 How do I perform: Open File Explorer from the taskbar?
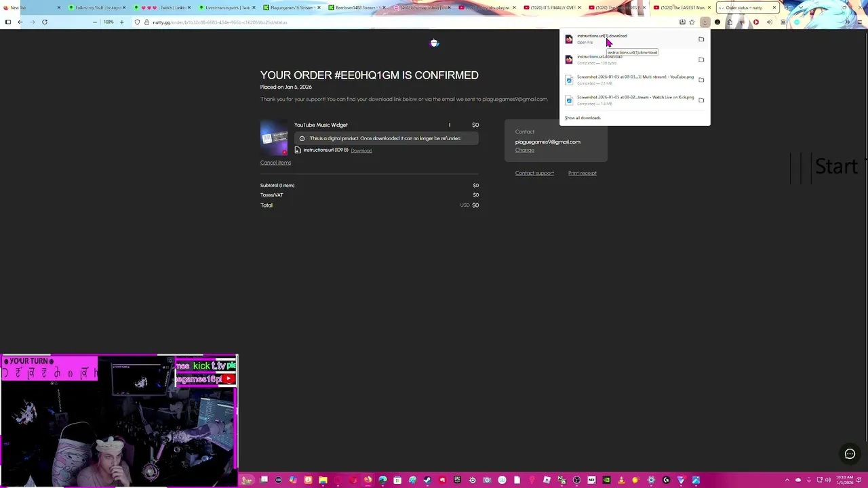[323, 481]
